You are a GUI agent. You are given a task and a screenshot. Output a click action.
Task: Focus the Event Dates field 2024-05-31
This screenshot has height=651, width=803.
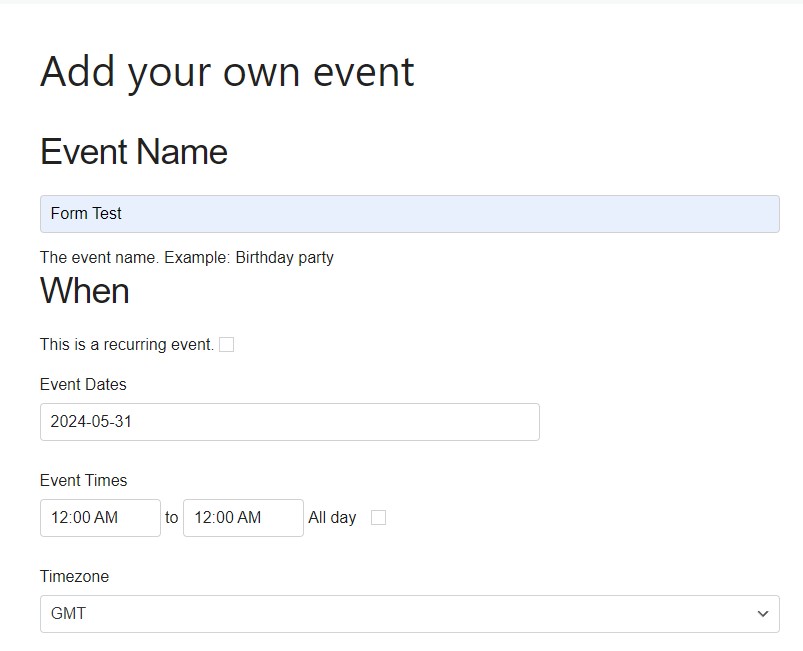289,422
